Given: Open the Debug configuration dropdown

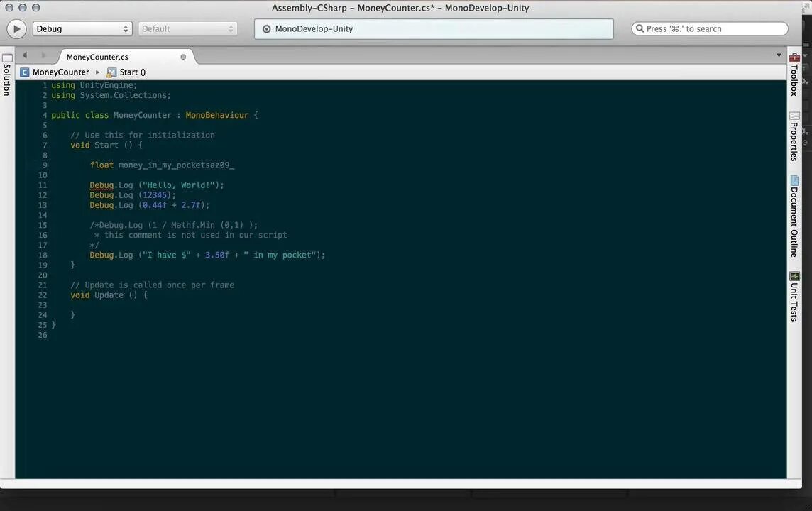Looking at the screenshot, I should point(82,29).
